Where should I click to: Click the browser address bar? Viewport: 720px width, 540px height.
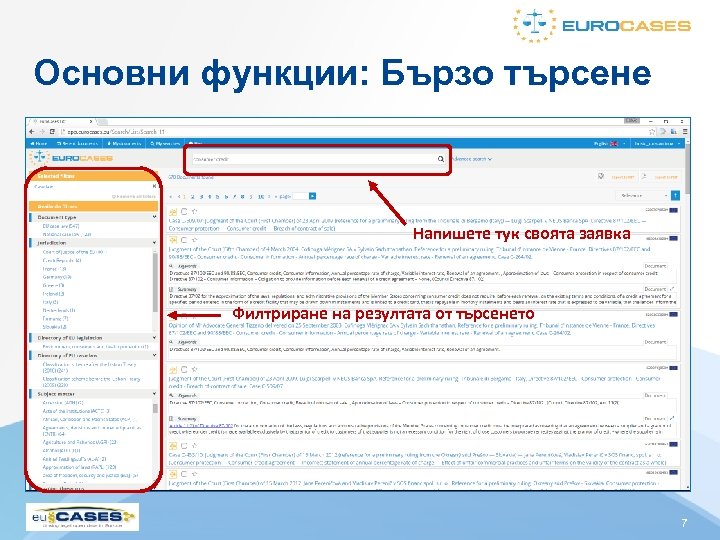tap(351, 132)
